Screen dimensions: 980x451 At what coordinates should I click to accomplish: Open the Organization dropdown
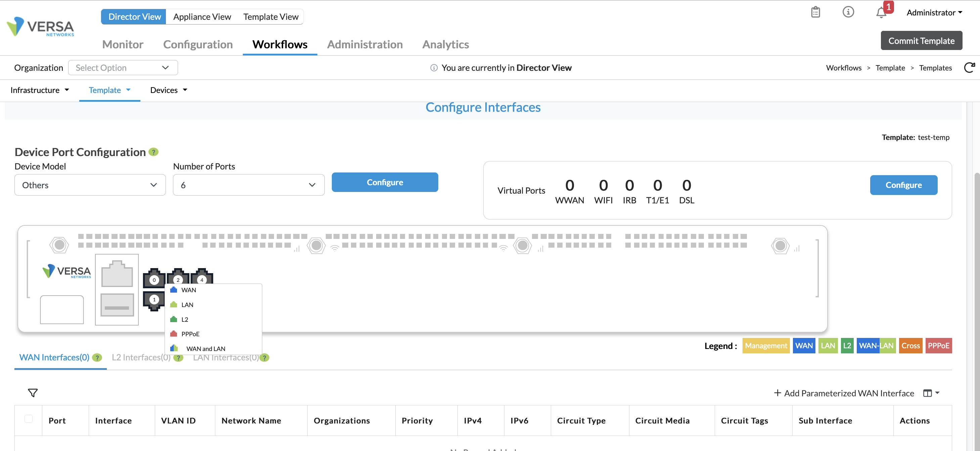[x=123, y=68]
